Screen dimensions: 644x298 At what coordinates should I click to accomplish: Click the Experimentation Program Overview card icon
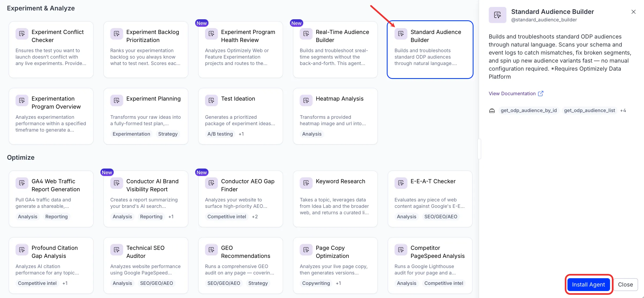click(x=22, y=100)
